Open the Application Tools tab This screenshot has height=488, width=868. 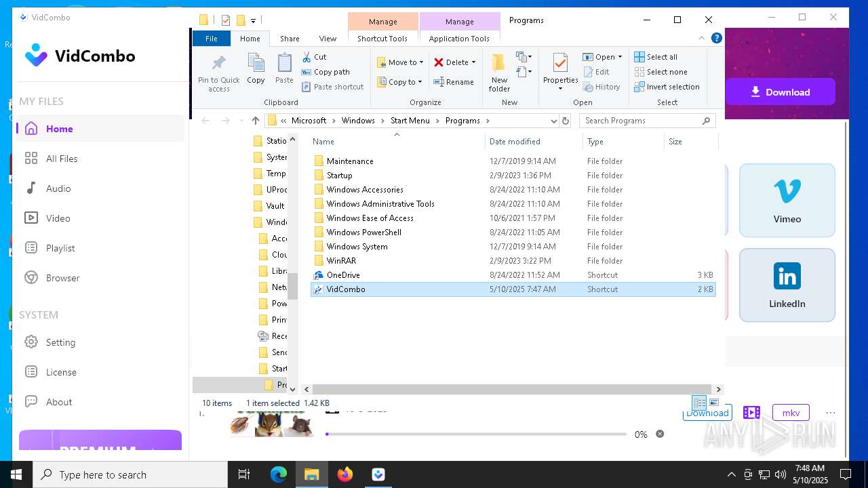click(x=459, y=39)
